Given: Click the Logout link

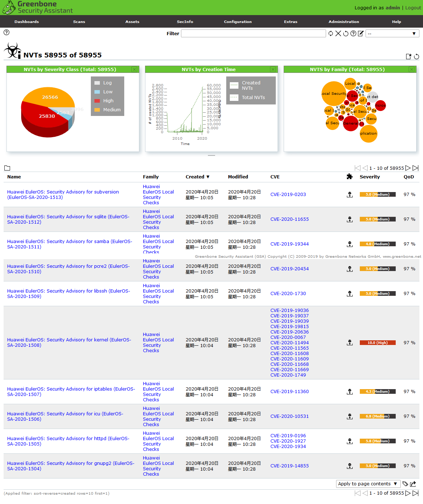Looking at the screenshot, I should click(x=413, y=8).
